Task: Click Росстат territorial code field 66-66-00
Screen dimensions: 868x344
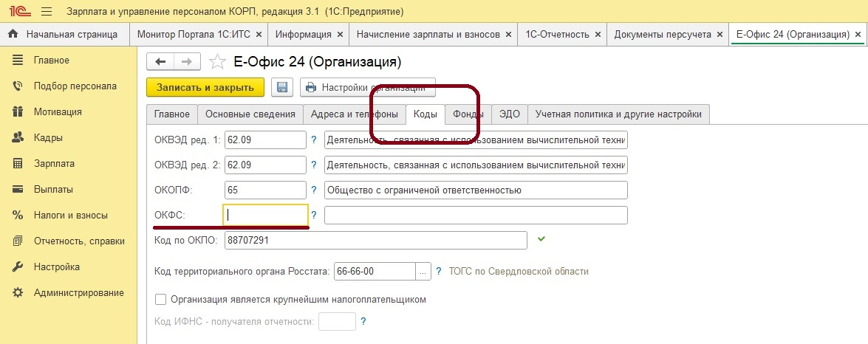Action: click(x=375, y=271)
